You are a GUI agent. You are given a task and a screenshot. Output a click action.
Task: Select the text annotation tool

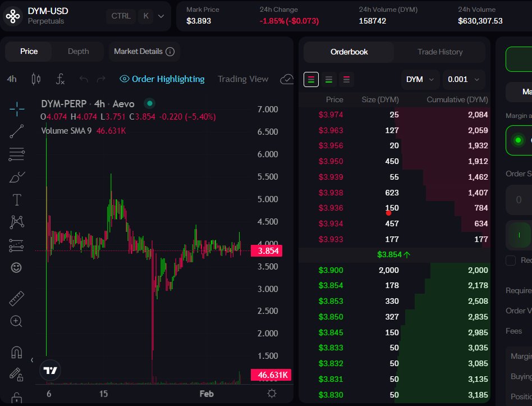tap(17, 199)
